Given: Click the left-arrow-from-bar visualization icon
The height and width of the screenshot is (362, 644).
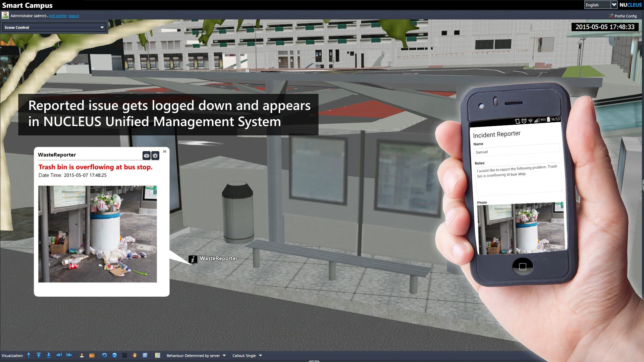Looking at the screenshot, I should [x=69, y=355].
